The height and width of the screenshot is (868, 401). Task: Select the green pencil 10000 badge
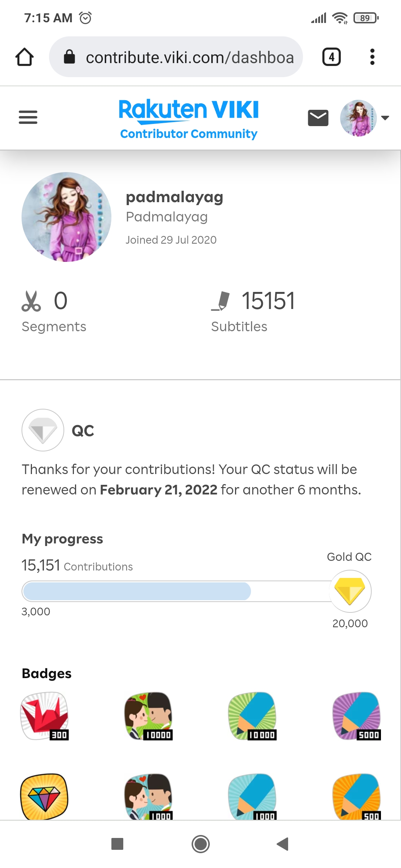252,716
